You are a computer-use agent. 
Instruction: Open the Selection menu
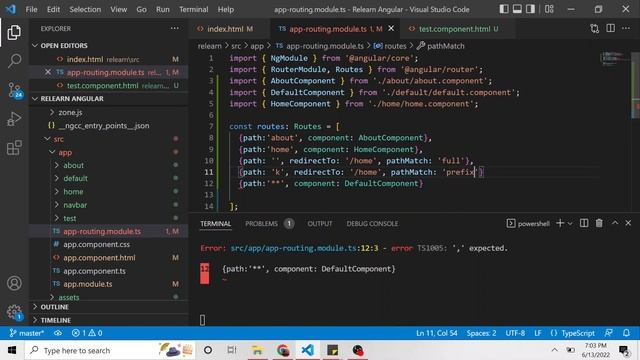pos(85,9)
